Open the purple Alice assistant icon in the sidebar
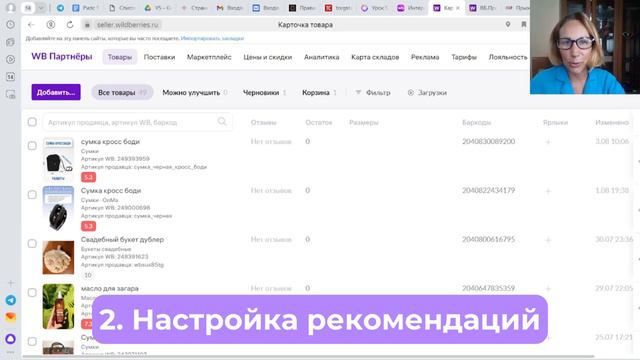 pos(11,338)
